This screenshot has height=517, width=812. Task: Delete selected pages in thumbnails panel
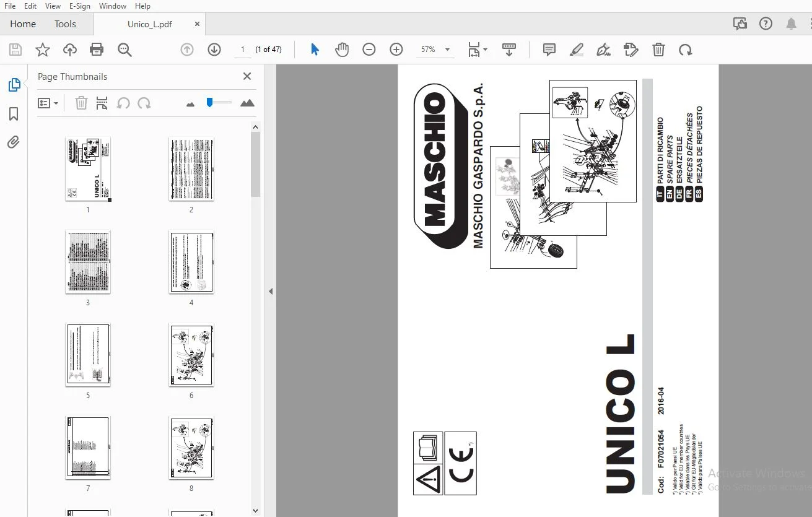point(81,103)
